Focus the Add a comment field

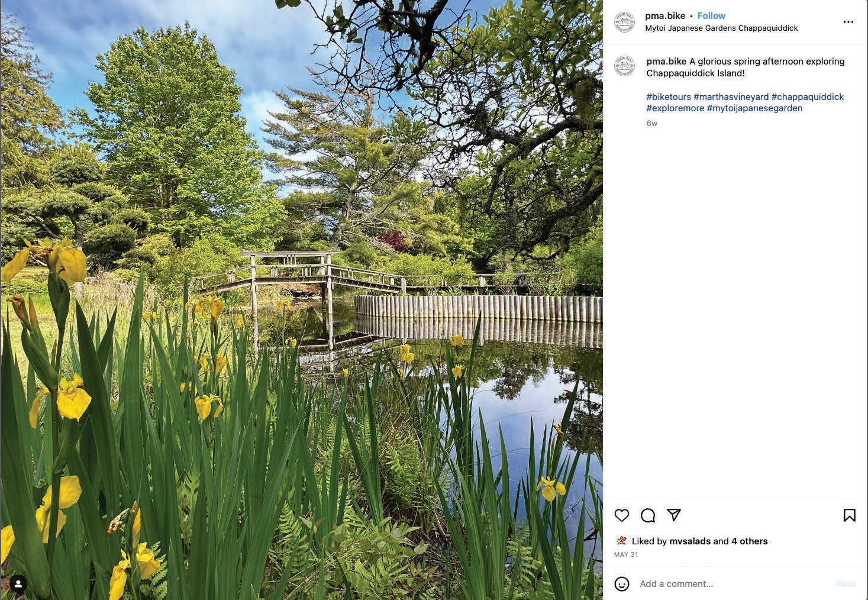(x=734, y=584)
